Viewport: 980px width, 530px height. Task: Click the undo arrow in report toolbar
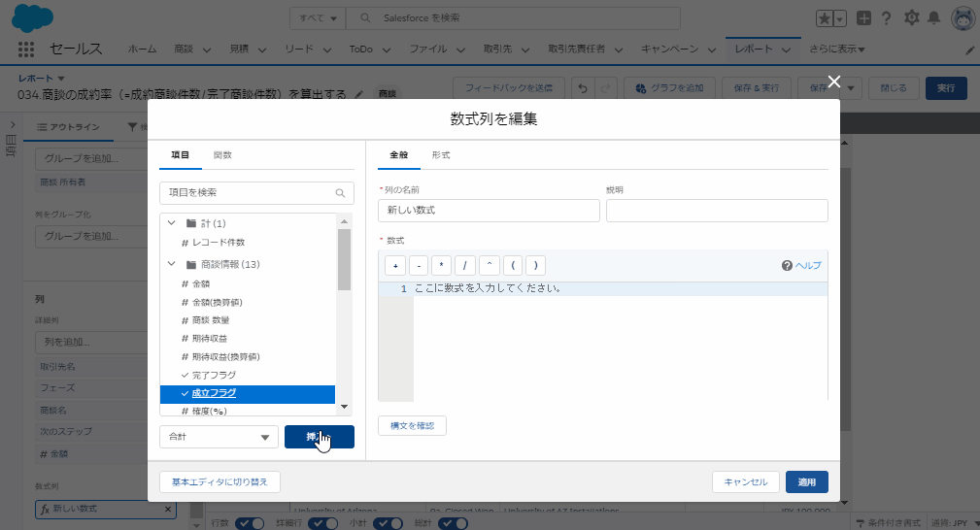click(x=583, y=88)
